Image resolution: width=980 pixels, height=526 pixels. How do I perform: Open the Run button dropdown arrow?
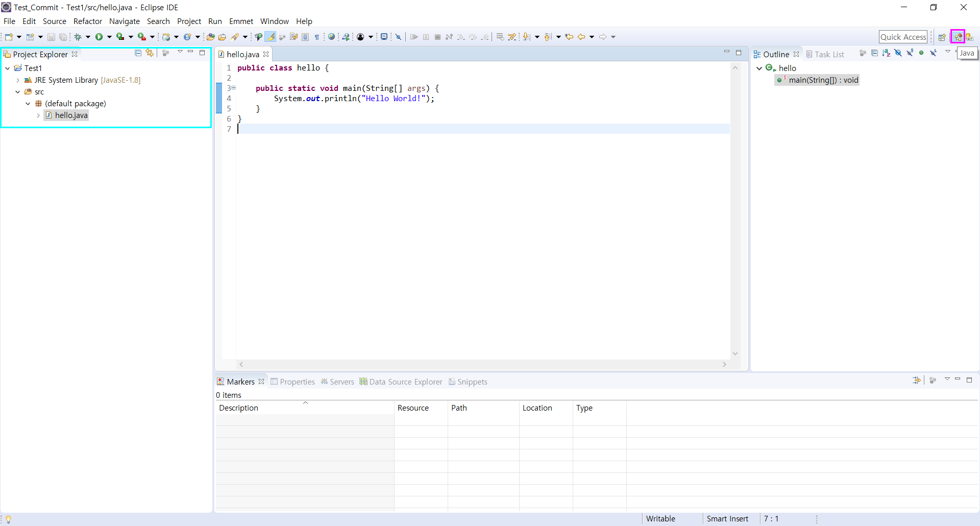tap(109, 37)
